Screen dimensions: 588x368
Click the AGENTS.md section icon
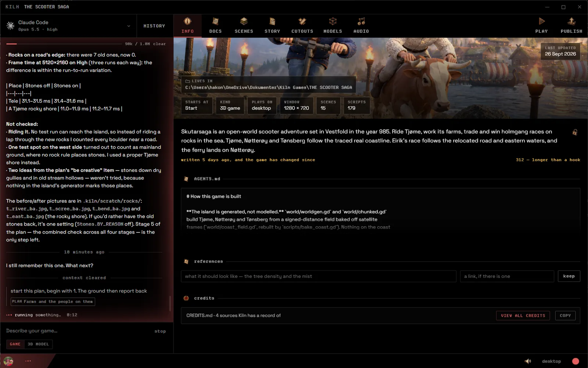[x=186, y=179]
